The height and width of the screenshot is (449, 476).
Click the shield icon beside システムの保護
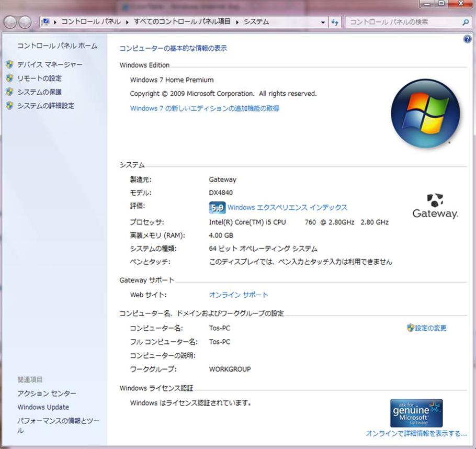click(x=9, y=92)
